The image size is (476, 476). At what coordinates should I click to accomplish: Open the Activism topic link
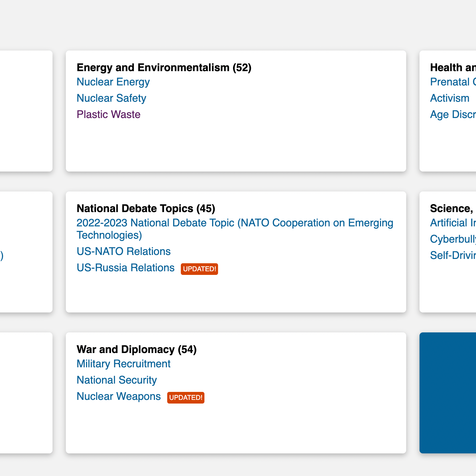[x=449, y=98]
